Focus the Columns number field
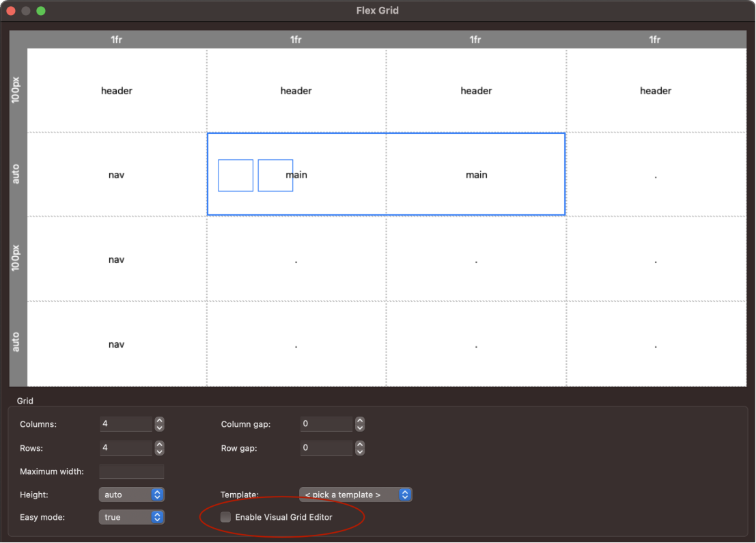Screen dimensions: 756x543 (x=126, y=424)
